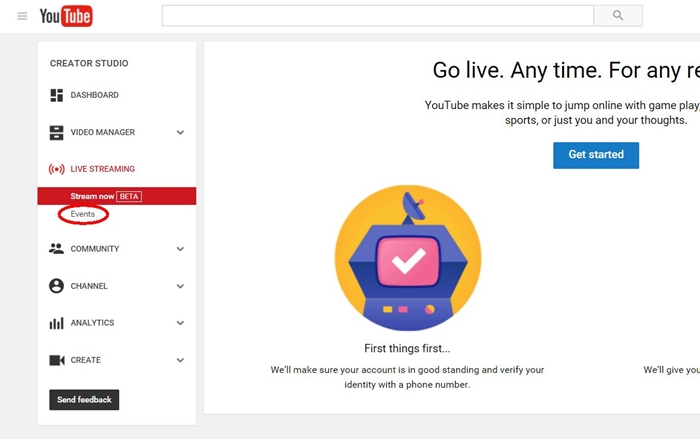Click the Community people icon
Image resolution: width=700 pixels, height=439 pixels.
pos(57,249)
